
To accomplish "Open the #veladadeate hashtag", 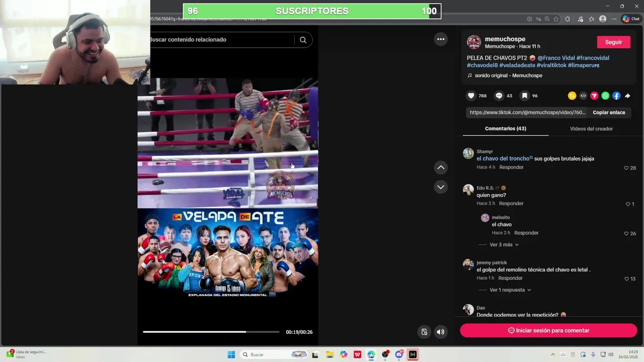I will point(517,65).
